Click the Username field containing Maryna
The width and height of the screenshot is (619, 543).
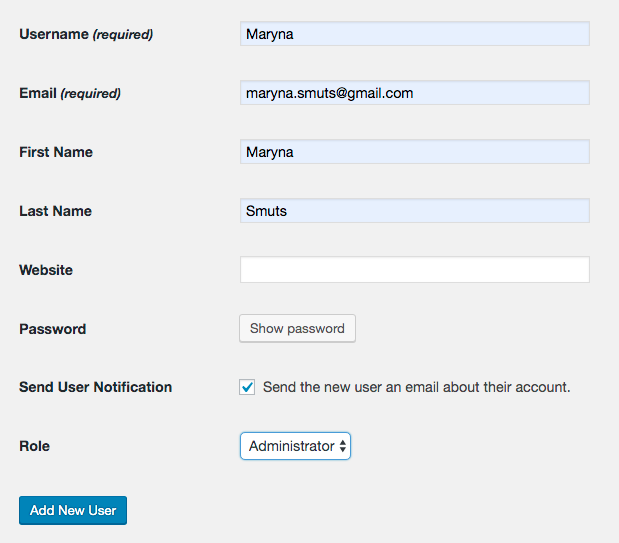click(415, 34)
